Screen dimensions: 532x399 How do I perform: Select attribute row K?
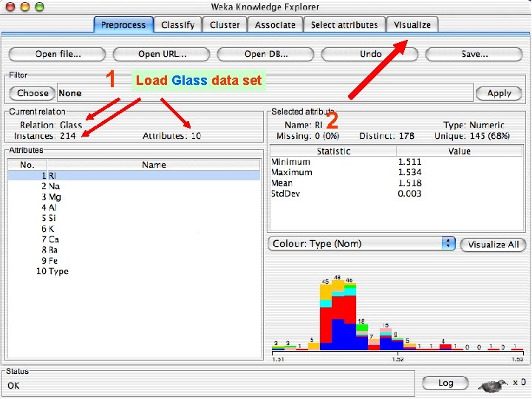(x=134, y=228)
